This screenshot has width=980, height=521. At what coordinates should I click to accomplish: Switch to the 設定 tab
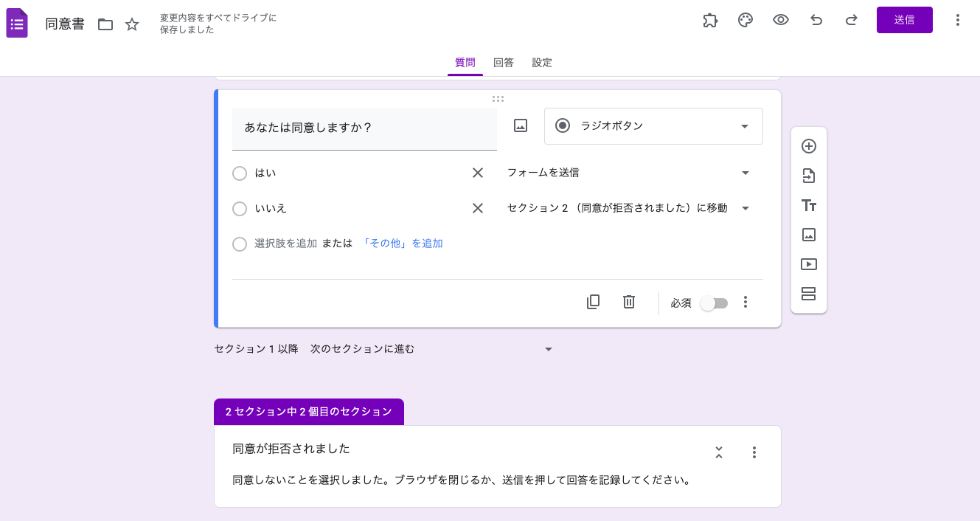point(542,63)
